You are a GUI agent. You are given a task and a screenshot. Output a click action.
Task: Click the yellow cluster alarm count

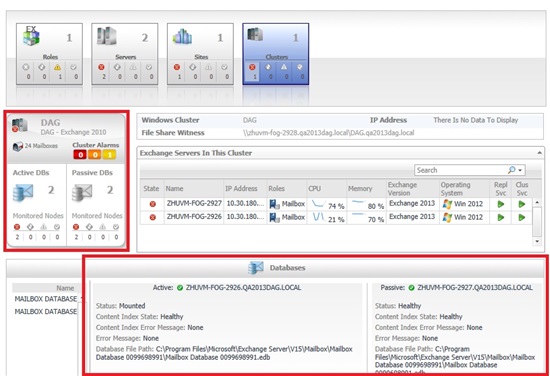click(x=109, y=154)
